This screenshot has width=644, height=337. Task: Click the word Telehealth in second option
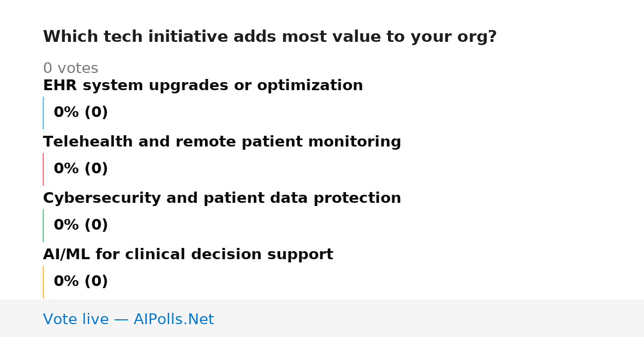[x=89, y=142]
